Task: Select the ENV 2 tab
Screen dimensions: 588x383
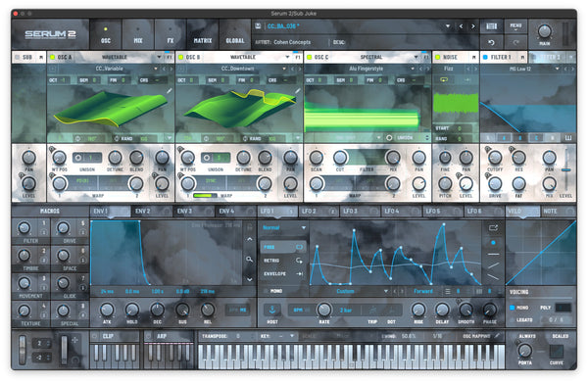Action: pos(152,212)
